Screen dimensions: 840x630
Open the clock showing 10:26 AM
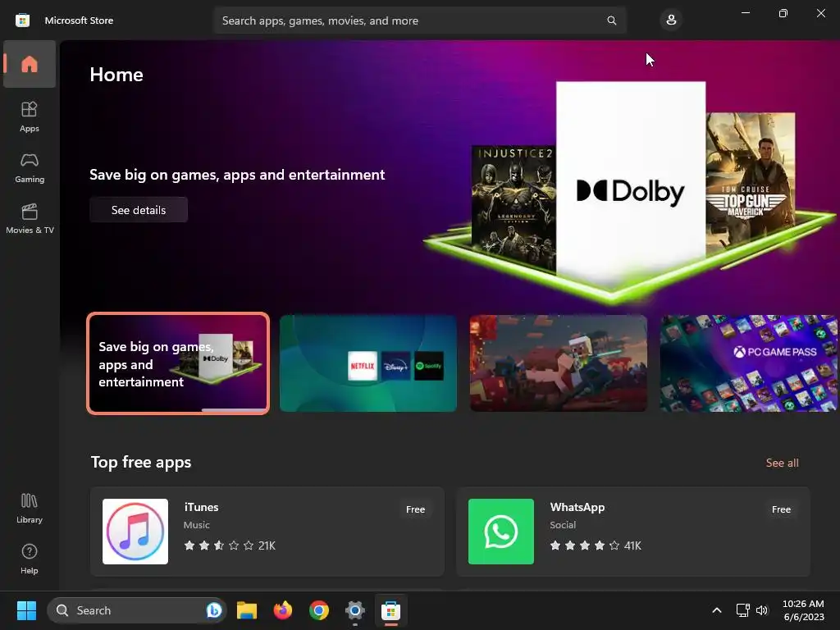(804, 610)
